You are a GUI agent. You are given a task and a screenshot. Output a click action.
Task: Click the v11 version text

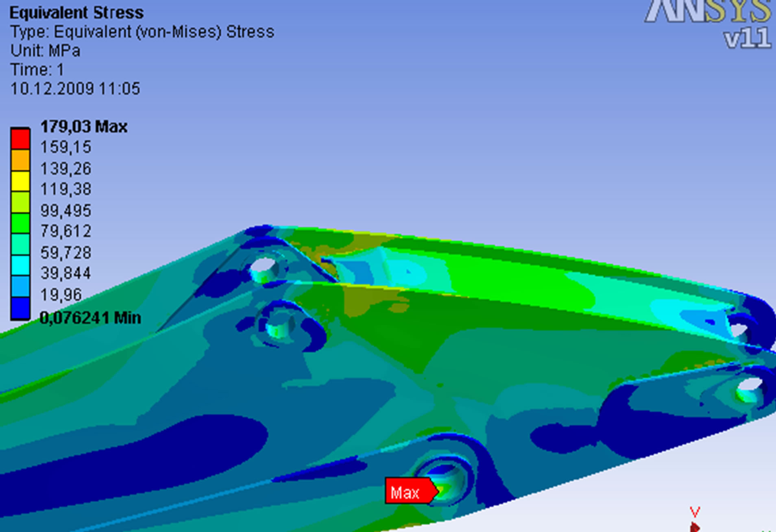coord(748,39)
